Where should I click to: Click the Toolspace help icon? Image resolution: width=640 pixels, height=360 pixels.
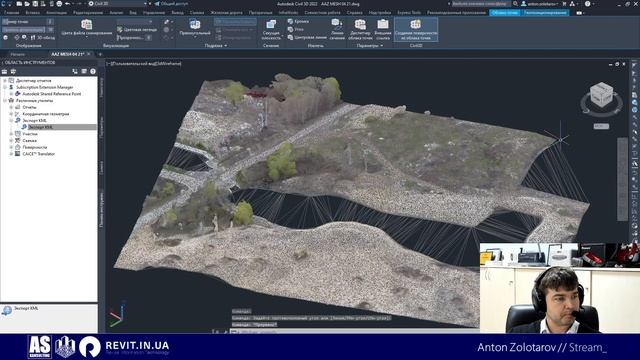(93, 71)
